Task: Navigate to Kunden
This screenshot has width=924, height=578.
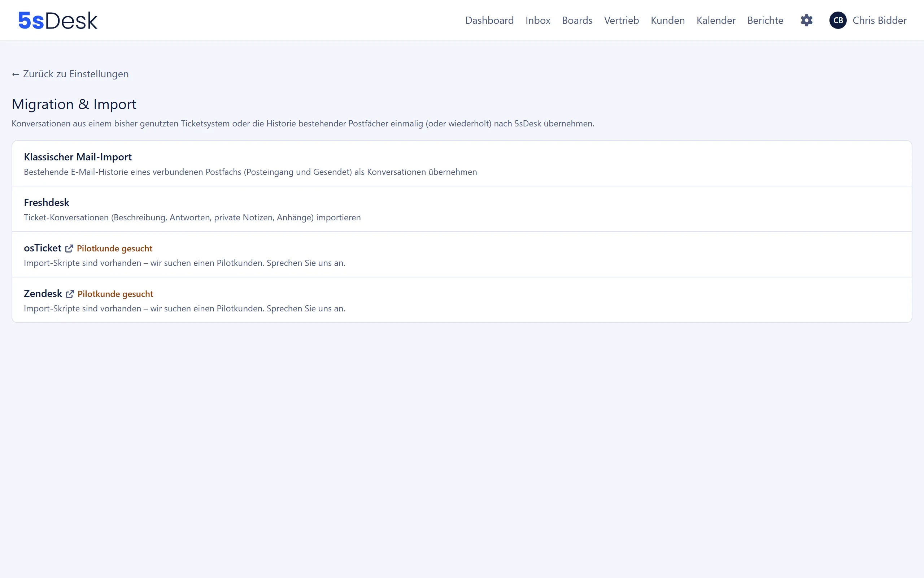Action: (x=667, y=20)
